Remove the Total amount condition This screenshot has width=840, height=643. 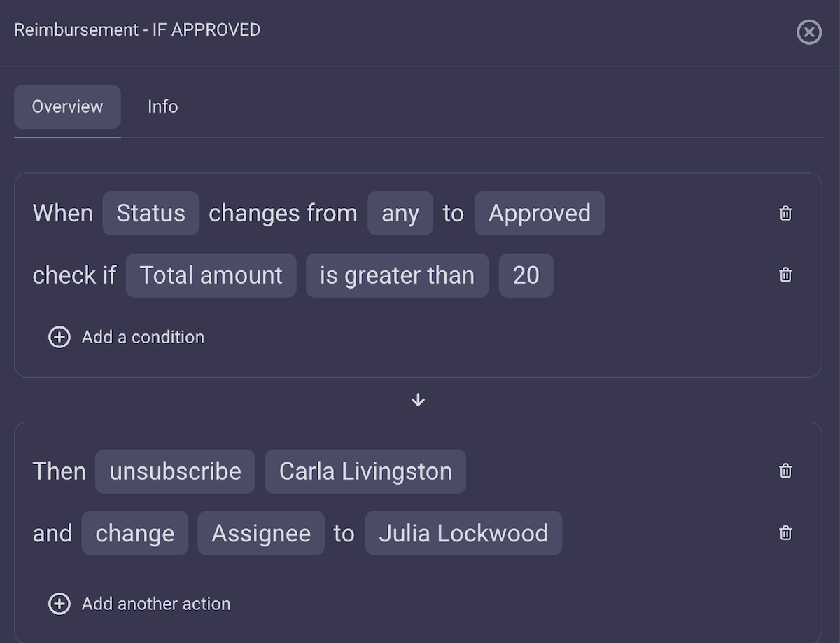(785, 275)
